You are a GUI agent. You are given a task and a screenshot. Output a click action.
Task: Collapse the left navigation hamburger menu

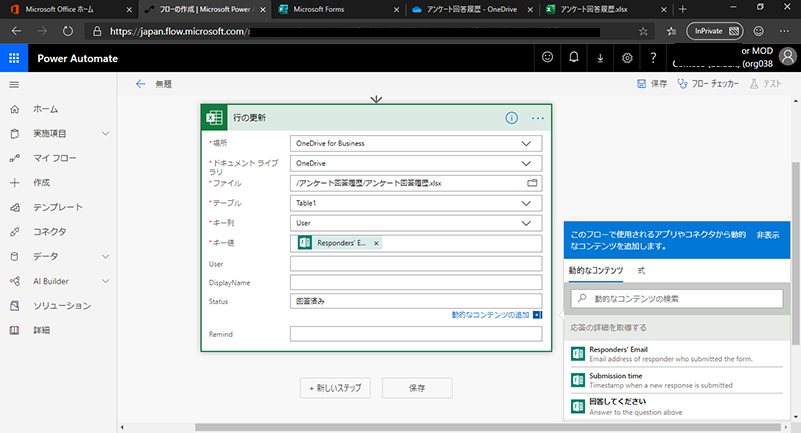tap(14, 85)
